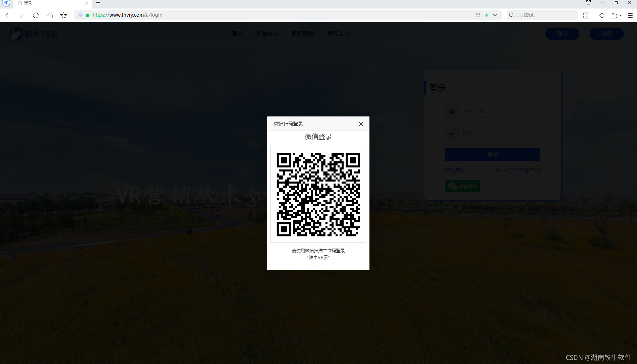Click the skin shirt icon in the title bar
The image size is (637, 364).
pyautogui.click(x=589, y=2)
